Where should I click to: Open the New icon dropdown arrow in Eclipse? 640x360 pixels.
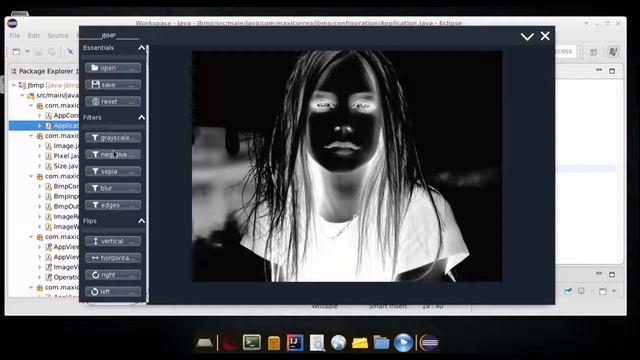[x=27, y=52]
